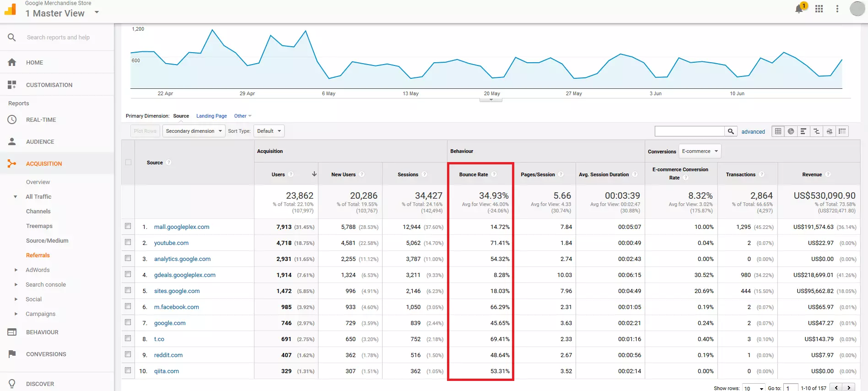The width and height of the screenshot is (868, 391).
Task: Click the chart timeline expand handle
Action: tap(491, 100)
